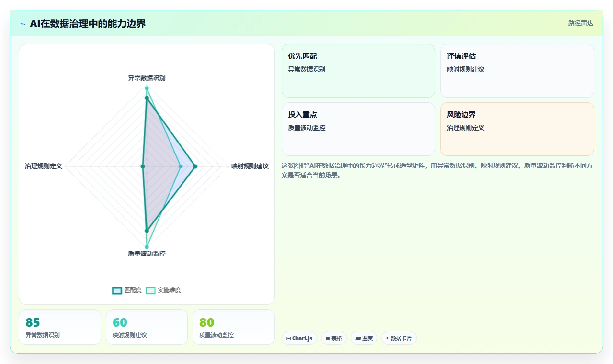This screenshot has height=364, width=613.
Task: Click the Chart.js chip icon
Action: tap(288, 338)
